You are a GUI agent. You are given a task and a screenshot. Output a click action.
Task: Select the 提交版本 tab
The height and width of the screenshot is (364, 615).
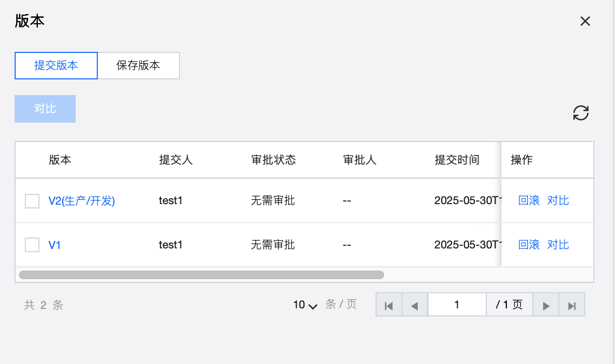56,66
